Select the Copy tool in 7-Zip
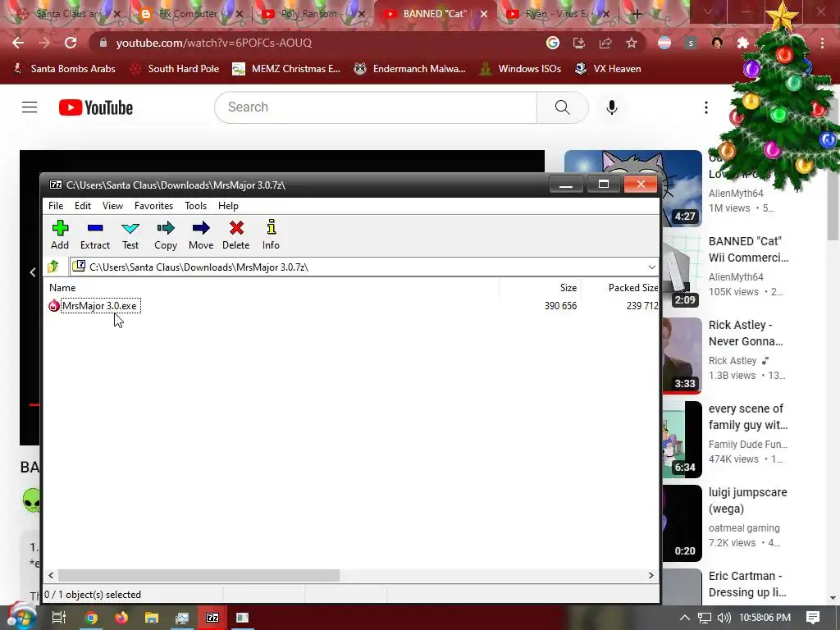840x630 pixels. tap(166, 235)
